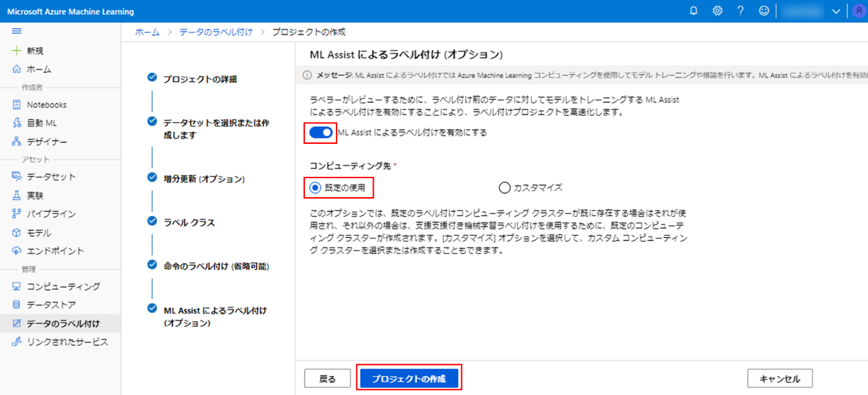Click checkmark icon for プロジェクトの詳細 step
868x395 pixels.
click(152, 77)
